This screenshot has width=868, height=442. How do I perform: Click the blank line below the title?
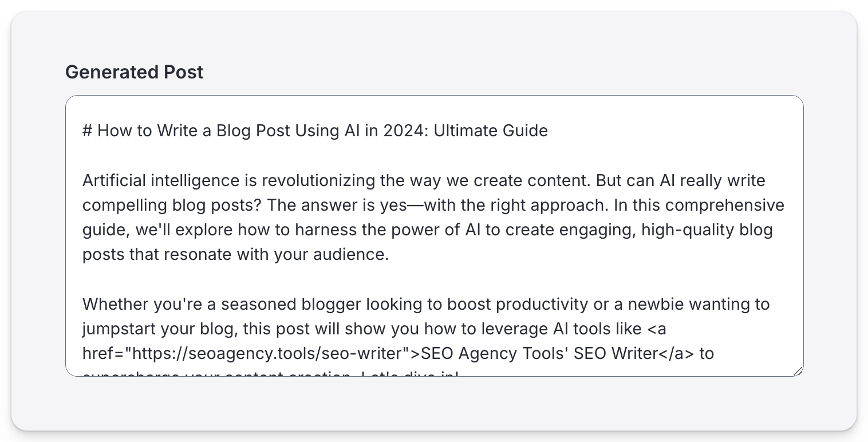(435, 156)
